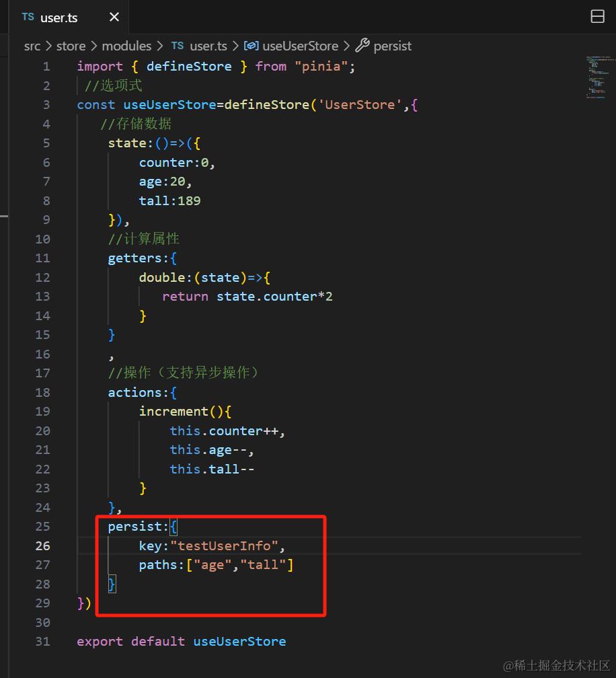Click line number 26 in the gutter

[x=43, y=545]
